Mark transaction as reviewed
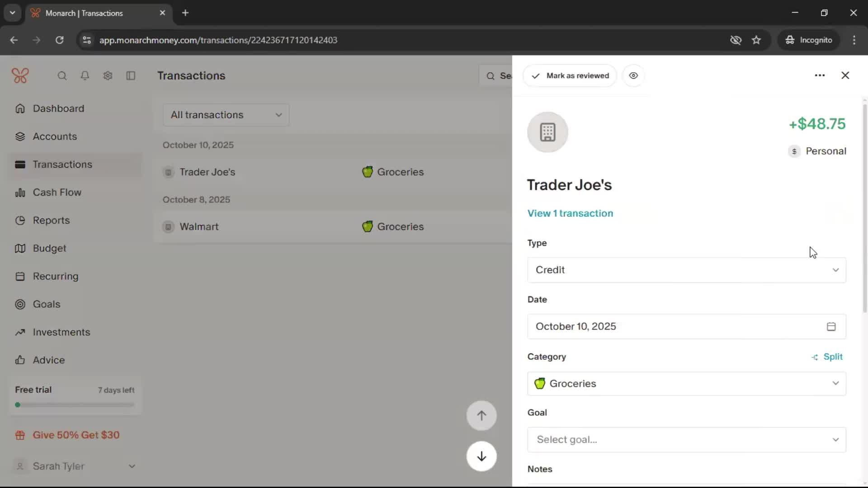 tap(570, 76)
